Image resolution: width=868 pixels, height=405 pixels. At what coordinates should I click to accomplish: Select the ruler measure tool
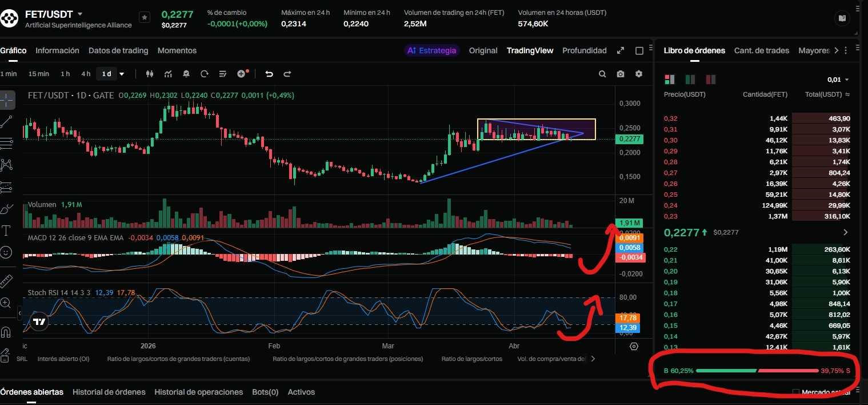point(7,280)
